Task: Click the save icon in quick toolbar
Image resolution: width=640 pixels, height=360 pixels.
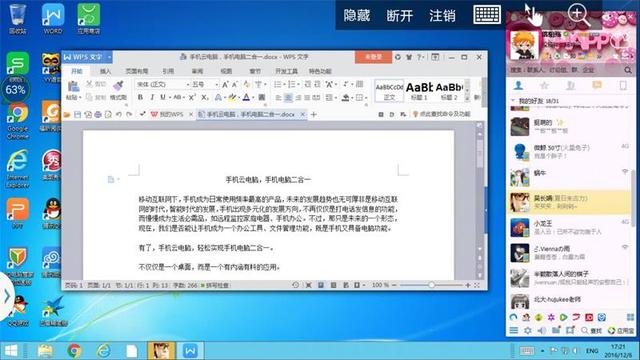Action: coord(78,115)
